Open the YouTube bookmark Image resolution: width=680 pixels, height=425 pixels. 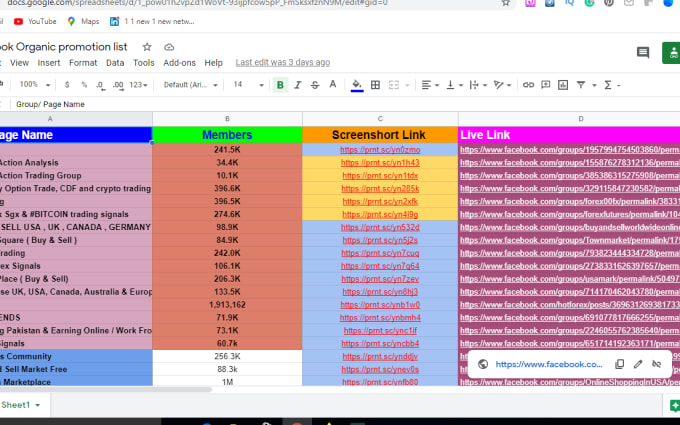pos(35,21)
